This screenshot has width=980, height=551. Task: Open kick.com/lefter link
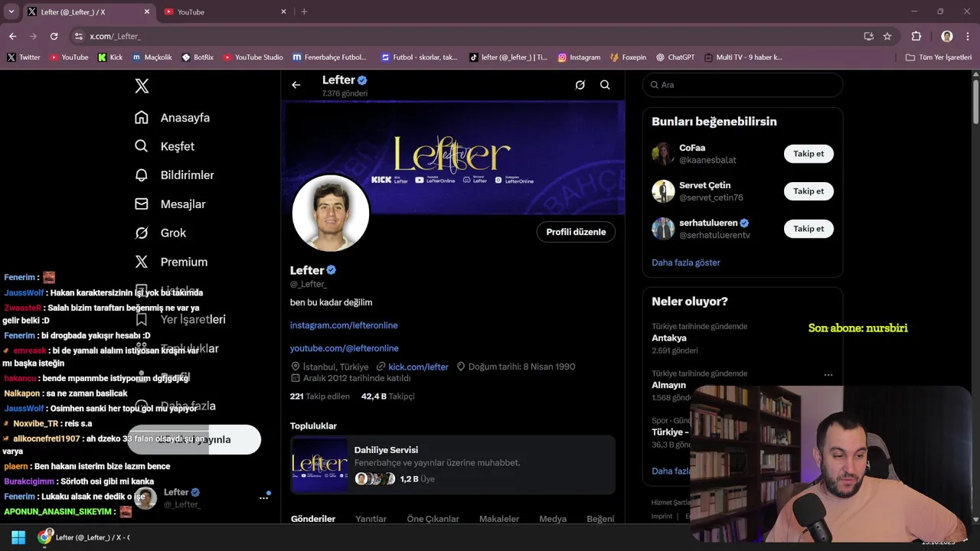pyautogui.click(x=418, y=367)
